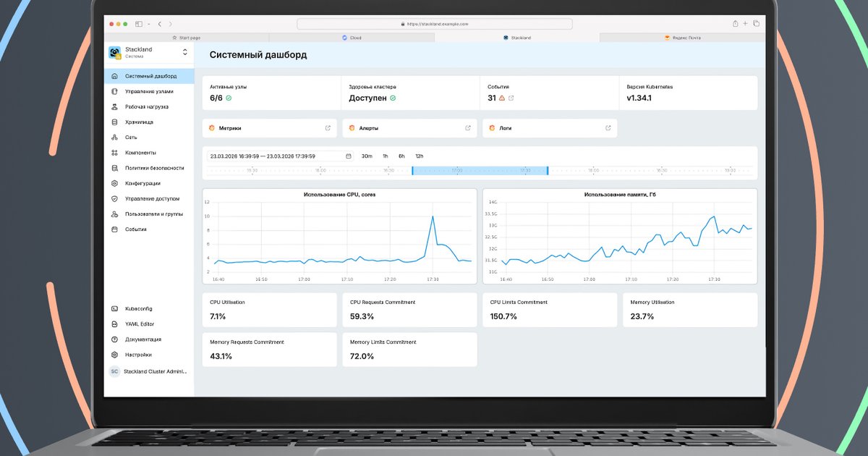Image resolution: width=868 pixels, height=456 pixels.
Task: Click the right handle of timeline range slider
Action: click(x=548, y=171)
